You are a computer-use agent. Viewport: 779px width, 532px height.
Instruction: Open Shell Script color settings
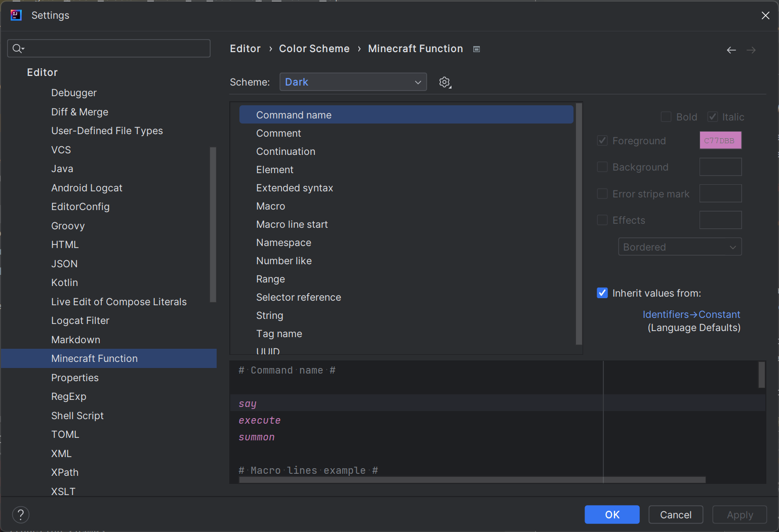[77, 416]
